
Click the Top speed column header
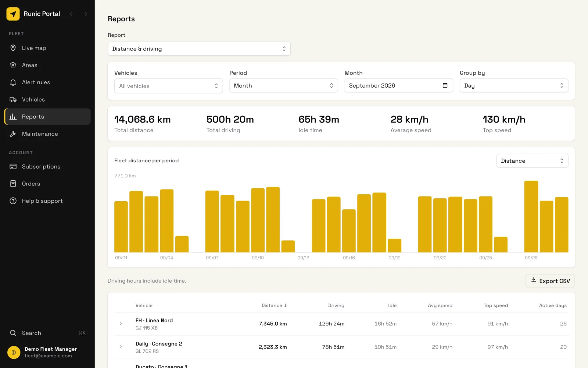(x=496, y=305)
